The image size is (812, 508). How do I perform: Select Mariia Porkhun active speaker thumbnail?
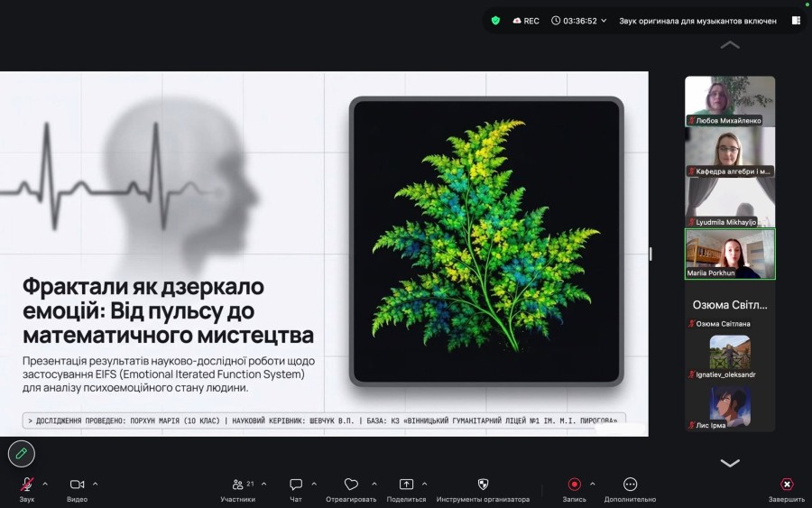click(730, 254)
